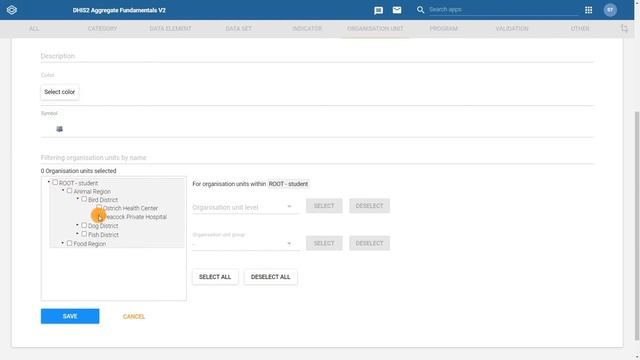Open the Select color picker
Screen dimensions: 640x360
(x=60, y=92)
